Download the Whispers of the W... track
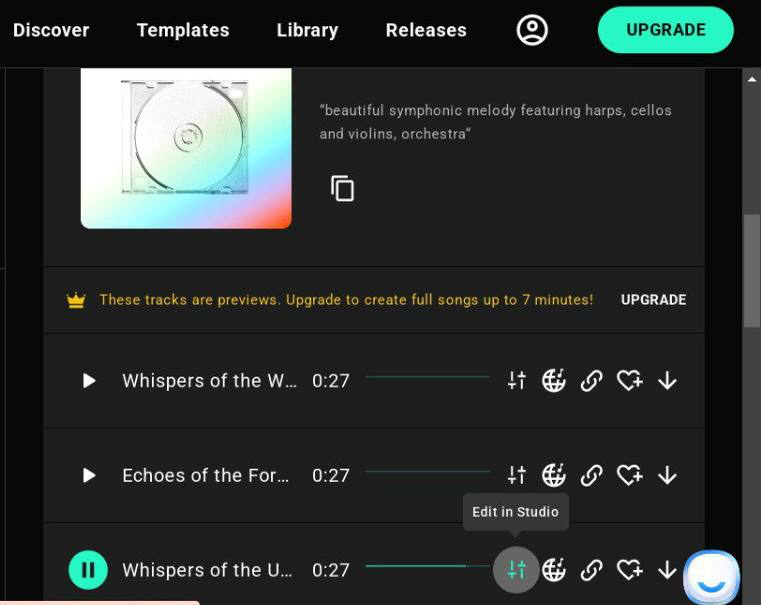761x605 pixels. click(667, 380)
